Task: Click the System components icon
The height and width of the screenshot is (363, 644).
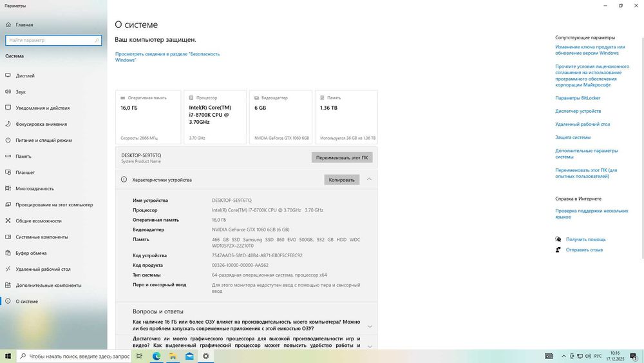Action: pos(8,237)
